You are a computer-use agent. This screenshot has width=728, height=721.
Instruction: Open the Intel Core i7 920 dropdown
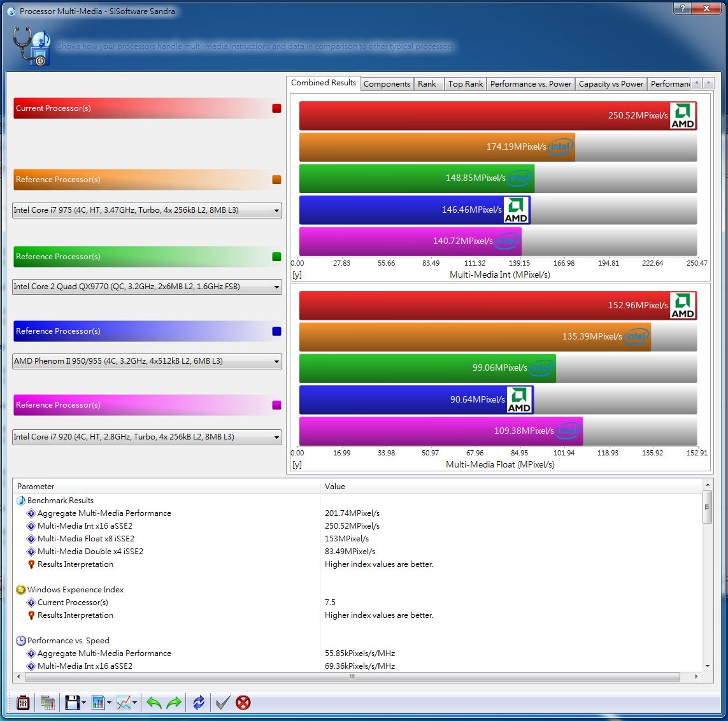276,437
